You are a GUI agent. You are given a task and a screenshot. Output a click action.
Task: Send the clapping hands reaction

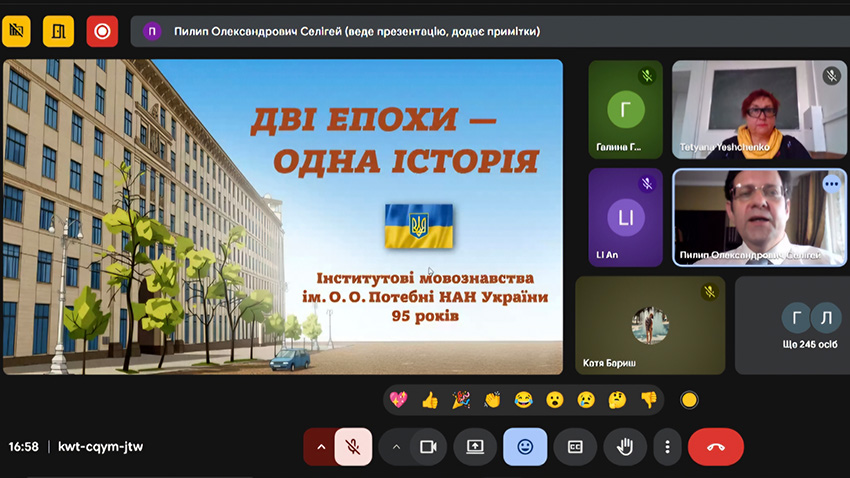coord(491,400)
